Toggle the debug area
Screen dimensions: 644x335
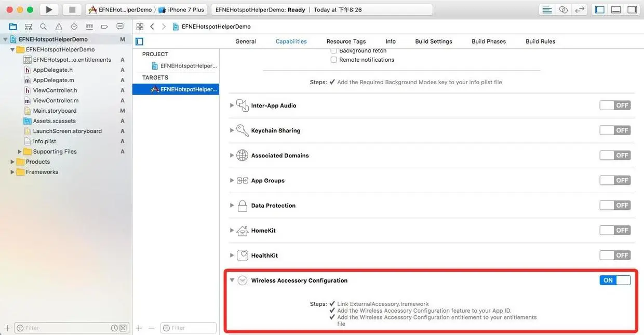pyautogui.click(x=616, y=9)
